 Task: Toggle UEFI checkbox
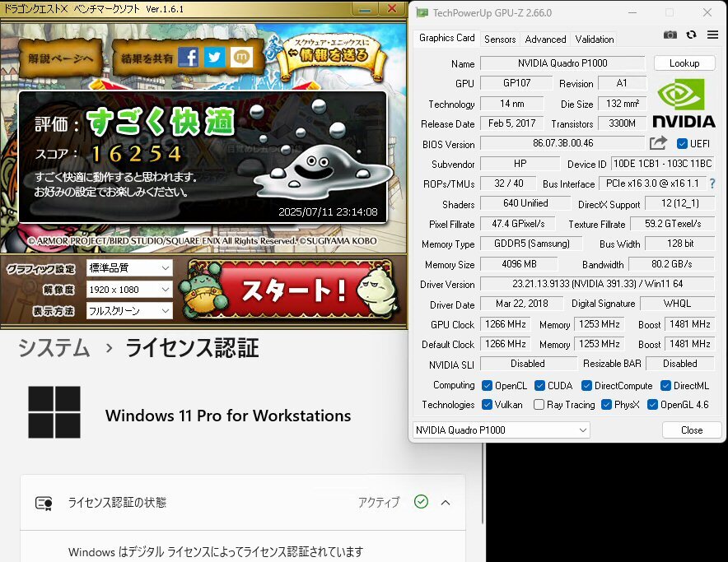[x=682, y=143]
